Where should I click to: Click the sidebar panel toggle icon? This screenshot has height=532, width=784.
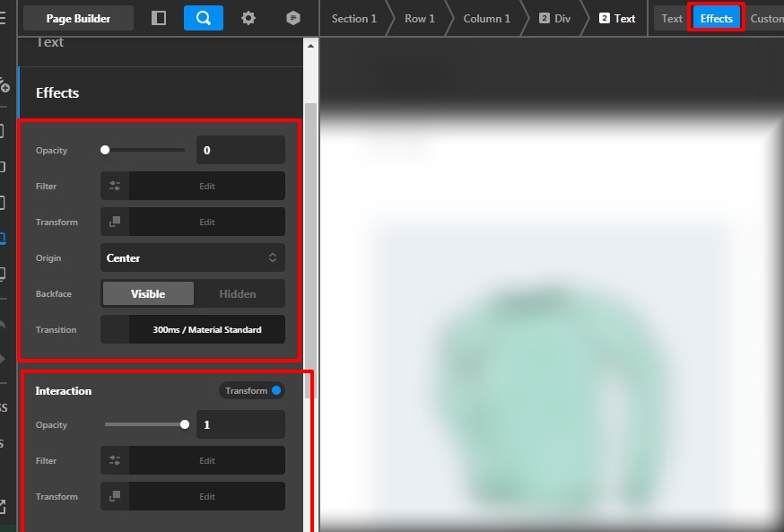(x=159, y=18)
